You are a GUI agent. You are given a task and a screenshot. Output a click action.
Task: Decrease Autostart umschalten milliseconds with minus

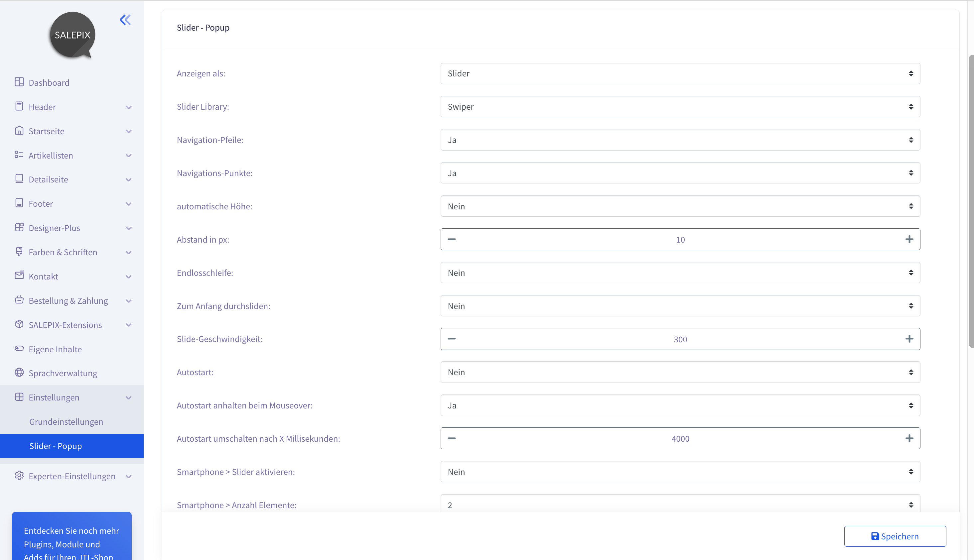(x=452, y=438)
